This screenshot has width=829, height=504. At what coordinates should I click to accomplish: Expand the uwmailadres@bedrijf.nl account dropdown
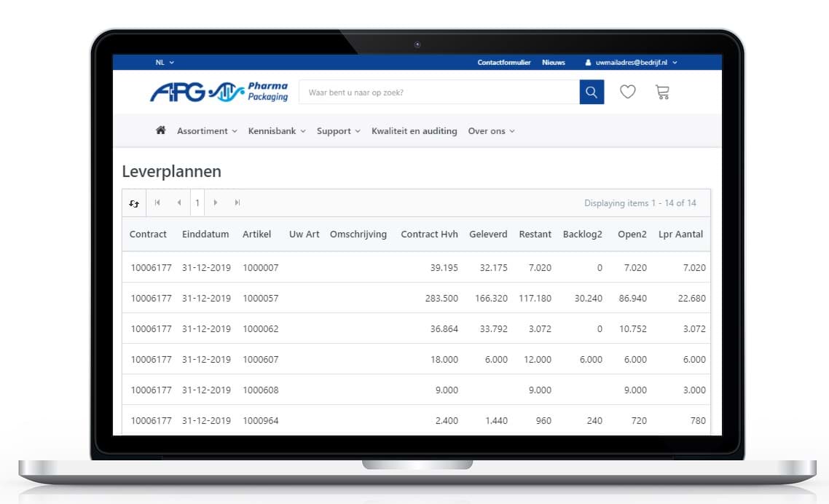[x=632, y=63]
